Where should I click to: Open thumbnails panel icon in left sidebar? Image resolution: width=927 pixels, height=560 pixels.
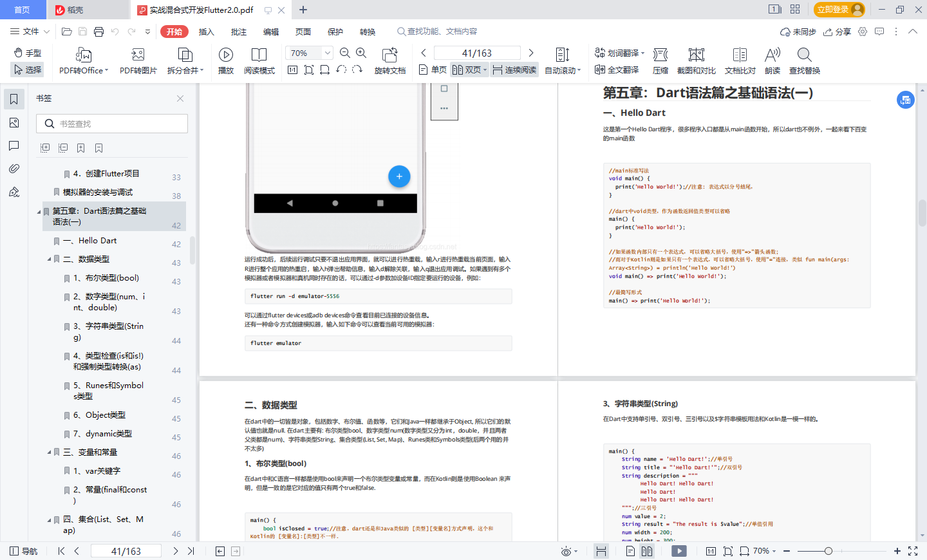coord(14,122)
